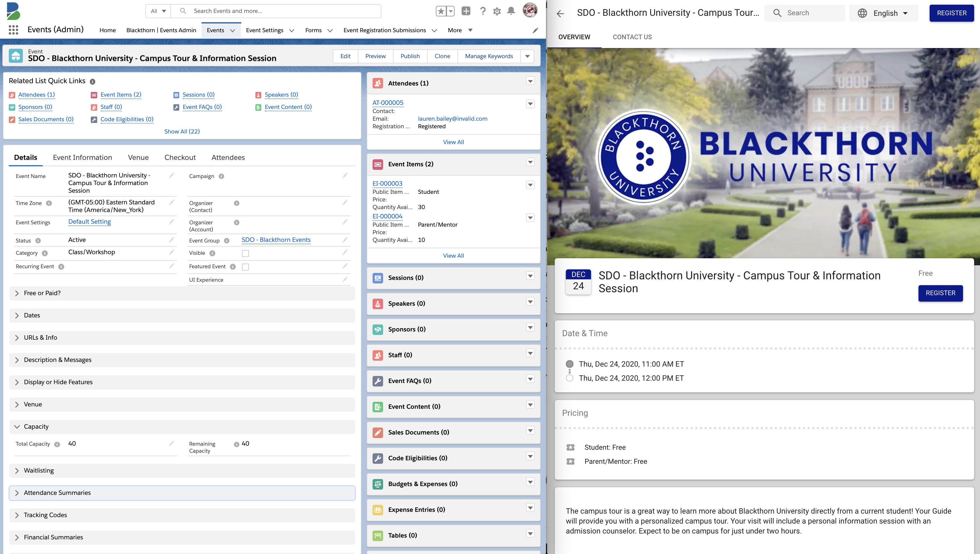The height and width of the screenshot is (554, 980).
Task: Click the Favorites star icon
Action: point(441,11)
